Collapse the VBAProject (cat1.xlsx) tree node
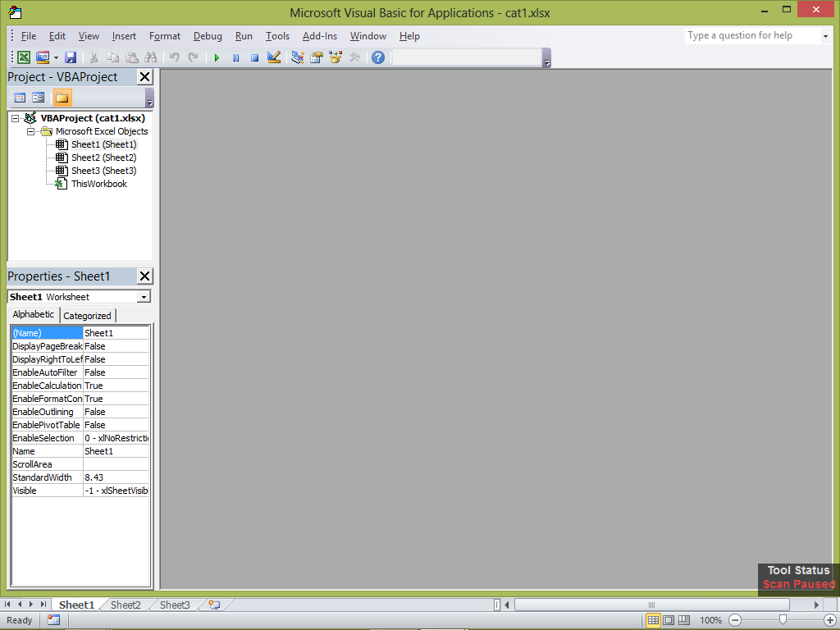Screen dimensions: 840x630 (x=16, y=118)
